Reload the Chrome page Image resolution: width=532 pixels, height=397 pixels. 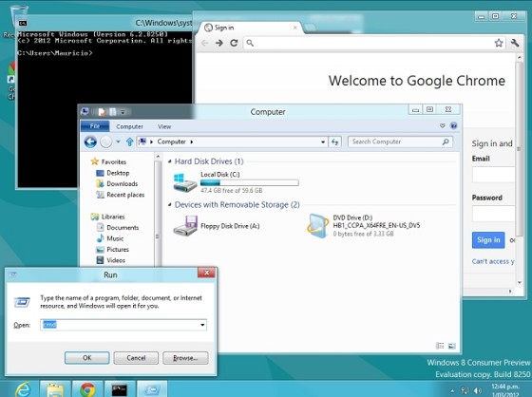[x=234, y=43]
